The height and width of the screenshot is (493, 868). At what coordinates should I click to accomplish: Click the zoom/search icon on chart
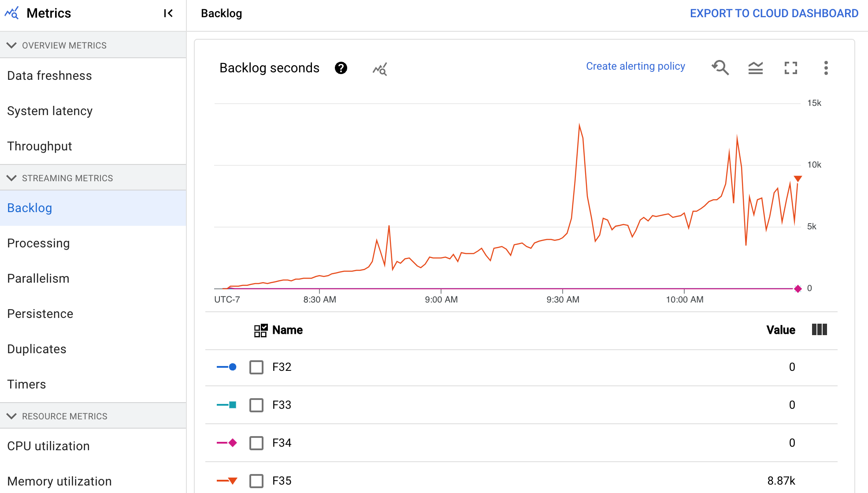coord(720,67)
